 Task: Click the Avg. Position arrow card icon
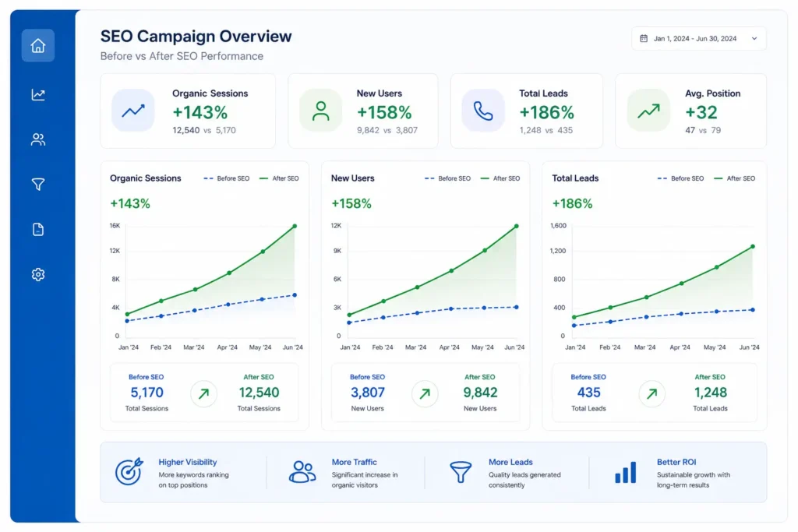coord(648,111)
